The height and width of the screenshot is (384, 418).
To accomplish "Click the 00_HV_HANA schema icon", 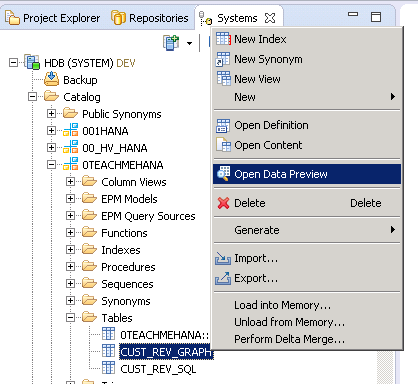I will click(x=71, y=147).
